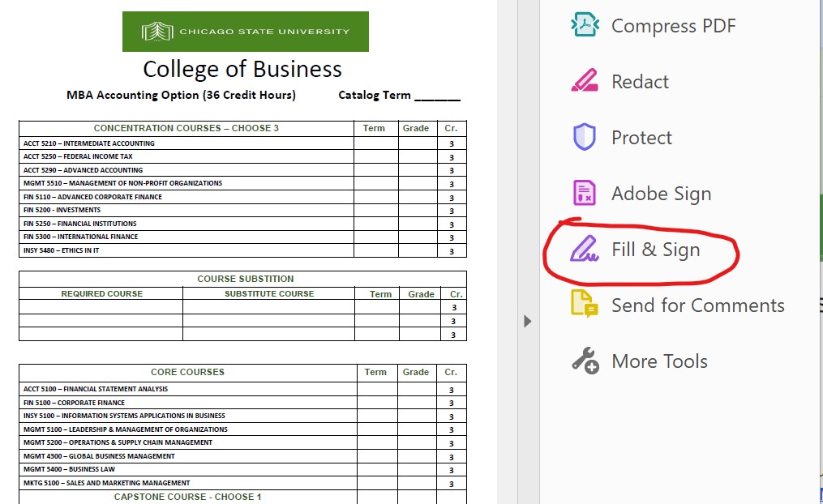Viewport: 823px width, 504px height.
Task: Click the Catalog Term blank line
Action: tap(437, 96)
